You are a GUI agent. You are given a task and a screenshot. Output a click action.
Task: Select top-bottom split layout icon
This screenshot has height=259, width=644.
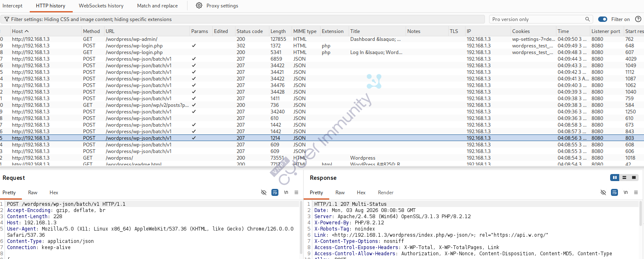point(625,178)
